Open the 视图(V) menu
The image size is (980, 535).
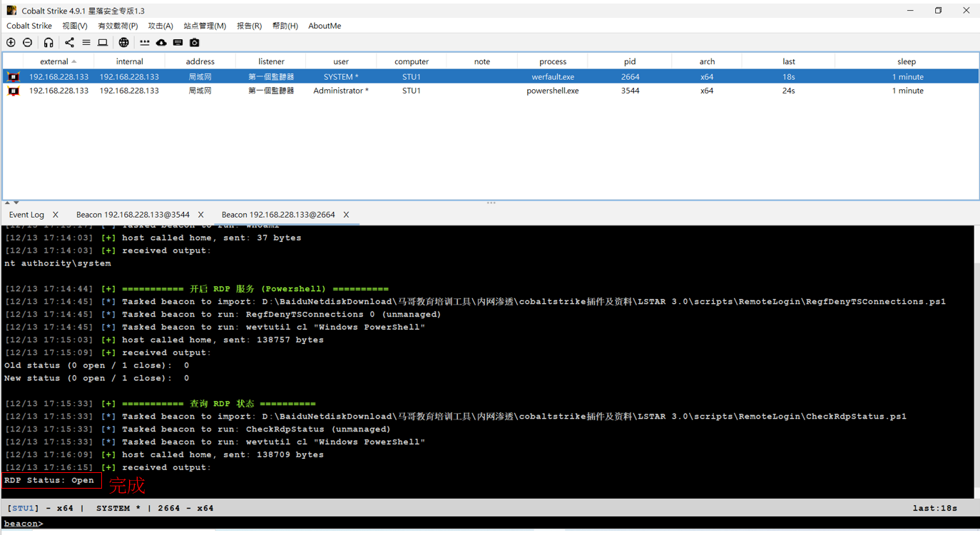tap(75, 26)
